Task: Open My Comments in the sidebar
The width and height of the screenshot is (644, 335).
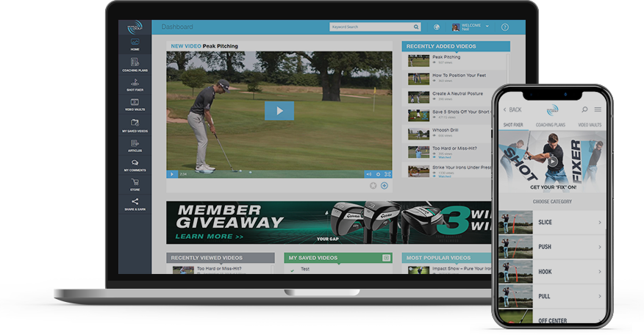Action: (135, 165)
